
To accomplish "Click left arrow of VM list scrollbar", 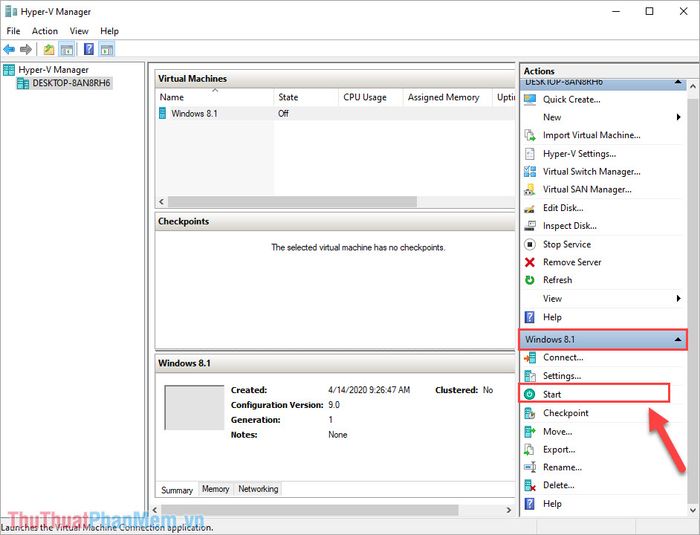I will (x=162, y=202).
